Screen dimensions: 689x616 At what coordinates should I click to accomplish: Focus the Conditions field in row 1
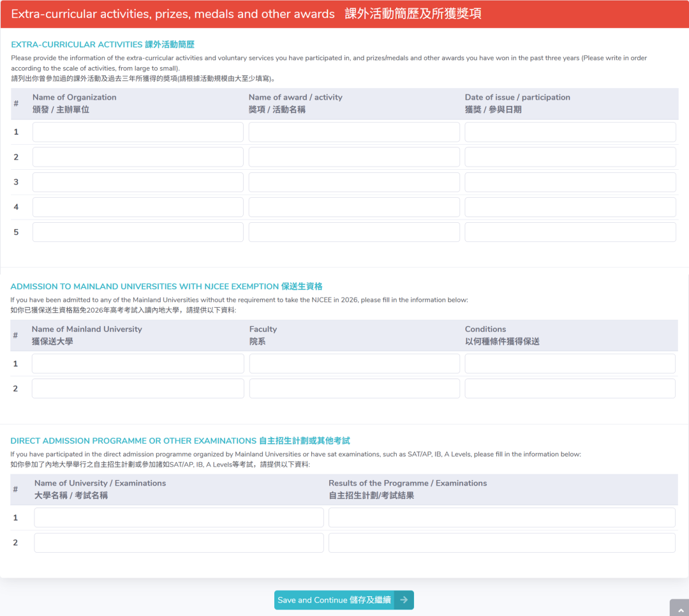tap(570, 364)
